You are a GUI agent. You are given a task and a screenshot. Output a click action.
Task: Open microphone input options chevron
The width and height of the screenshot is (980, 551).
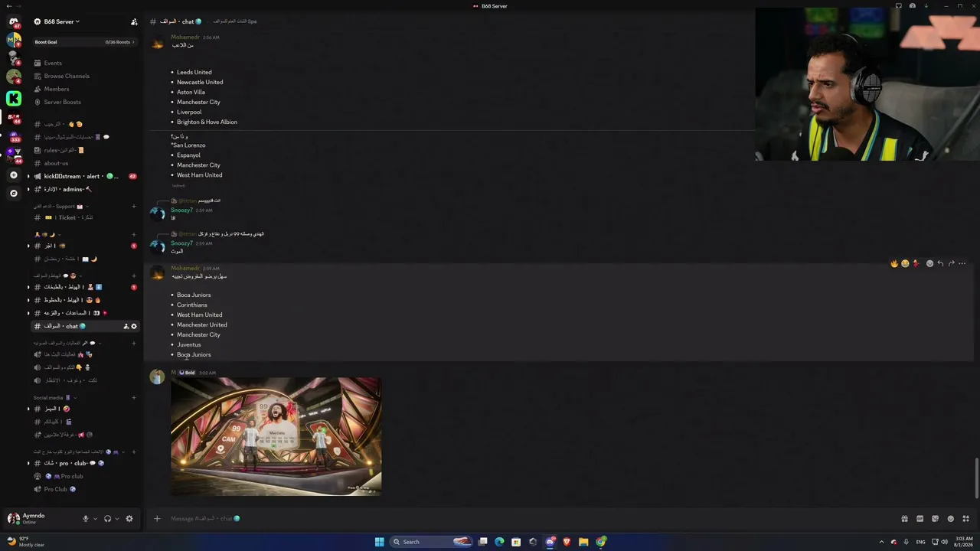(x=95, y=518)
